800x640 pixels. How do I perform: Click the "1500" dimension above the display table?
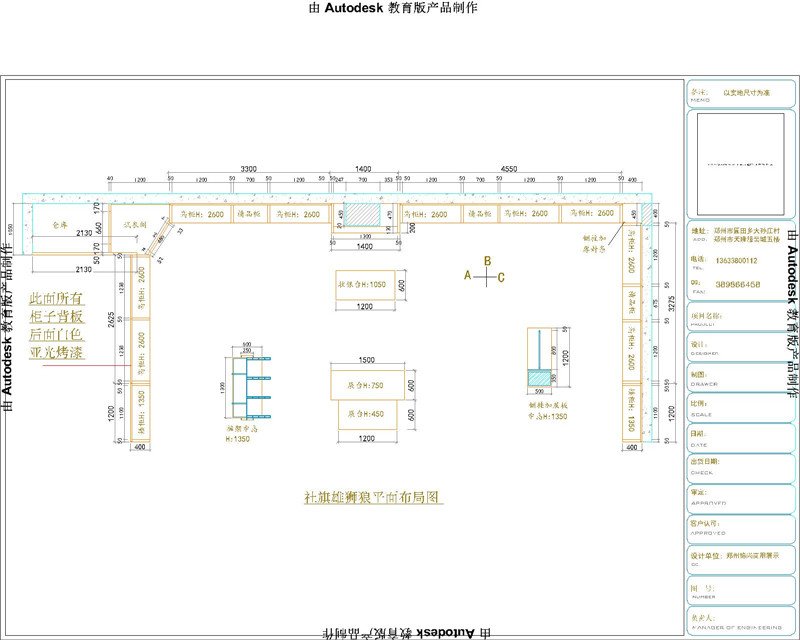pyautogui.click(x=366, y=360)
